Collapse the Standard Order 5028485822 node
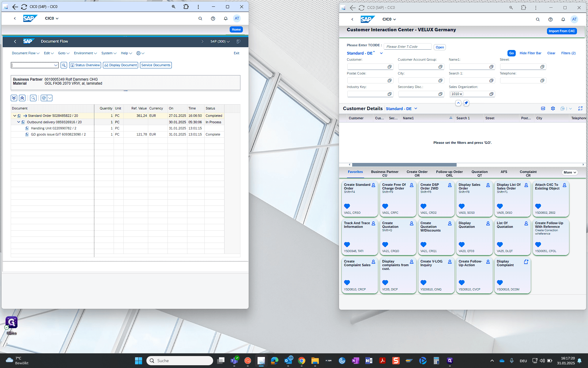 pyautogui.click(x=14, y=116)
